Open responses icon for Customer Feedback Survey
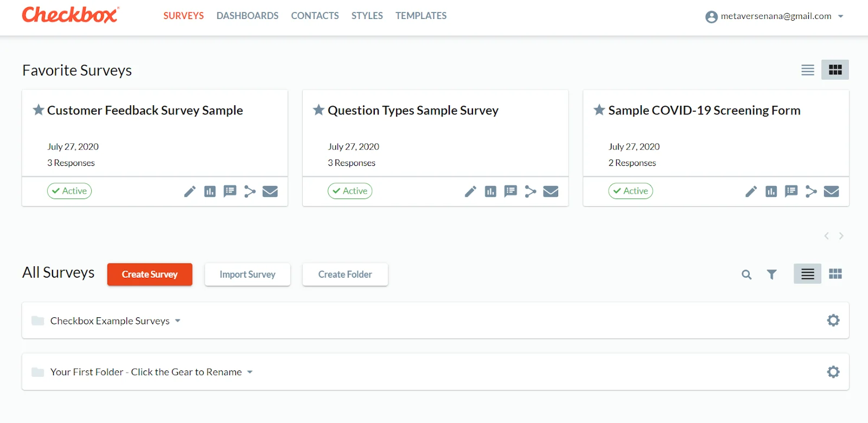 point(230,191)
